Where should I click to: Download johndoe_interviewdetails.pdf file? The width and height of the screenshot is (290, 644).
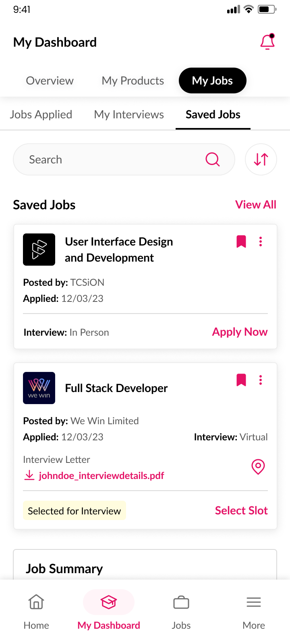(101, 476)
